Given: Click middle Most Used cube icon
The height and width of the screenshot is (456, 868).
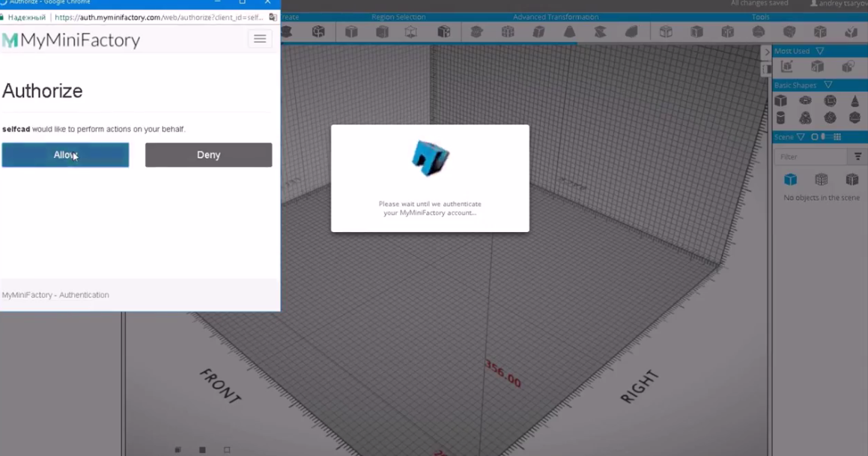Looking at the screenshot, I should point(818,67).
